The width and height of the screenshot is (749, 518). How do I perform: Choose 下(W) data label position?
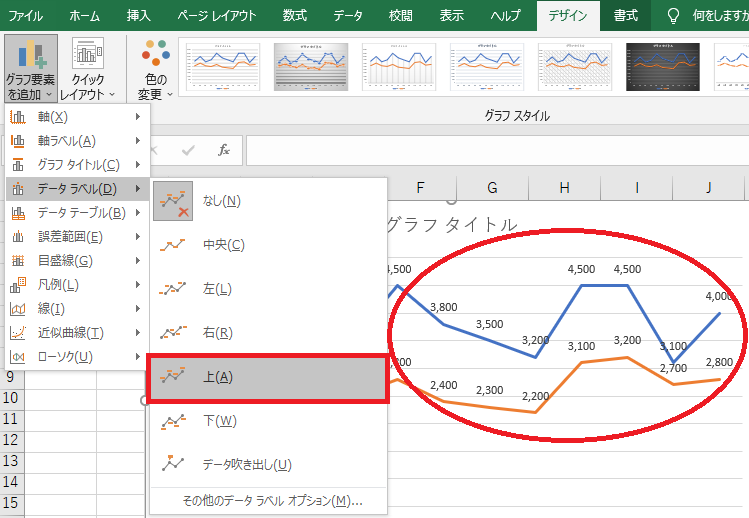(268, 421)
